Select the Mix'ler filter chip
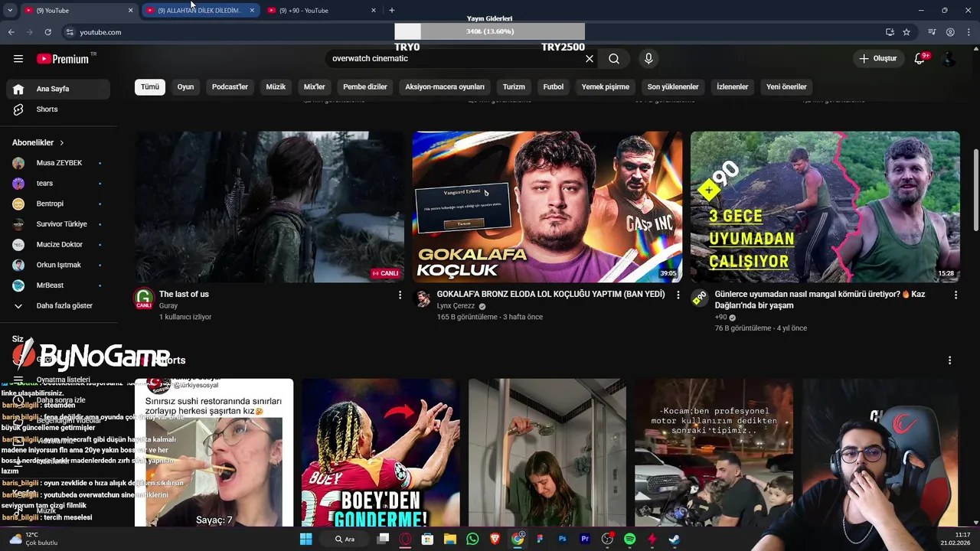This screenshot has width=980, height=551. 315,86
